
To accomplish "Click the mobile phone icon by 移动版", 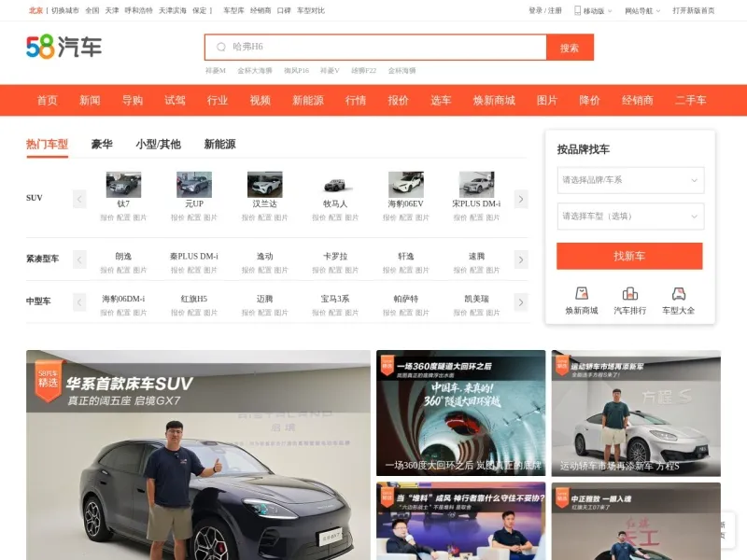I will pos(577,10).
